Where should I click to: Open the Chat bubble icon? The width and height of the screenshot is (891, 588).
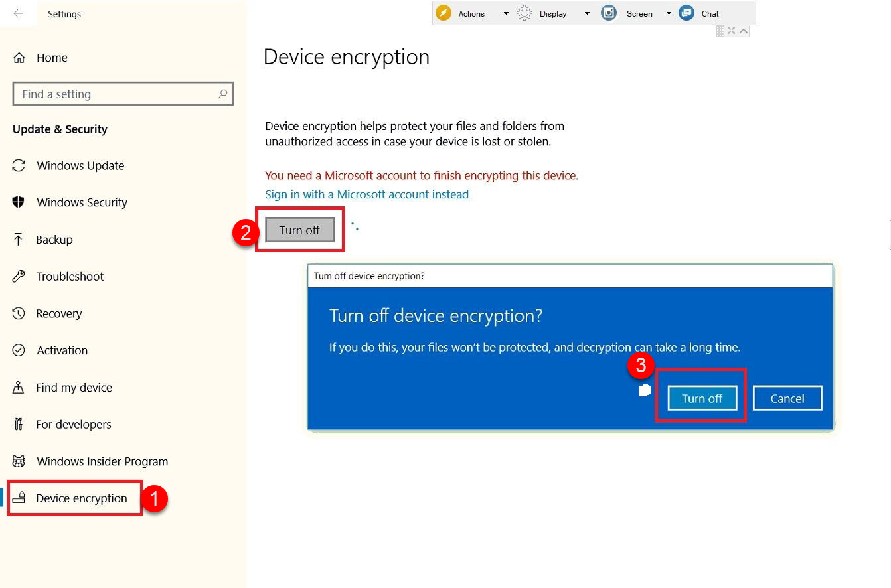point(687,13)
